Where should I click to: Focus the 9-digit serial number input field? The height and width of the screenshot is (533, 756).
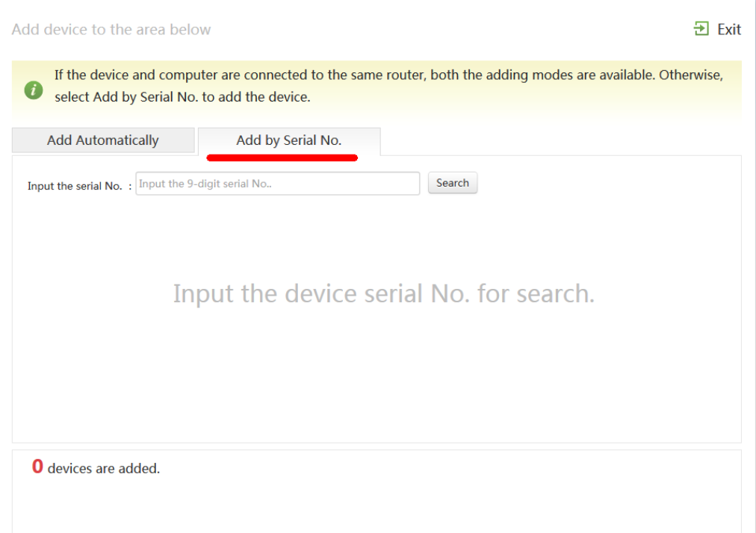tap(278, 184)
